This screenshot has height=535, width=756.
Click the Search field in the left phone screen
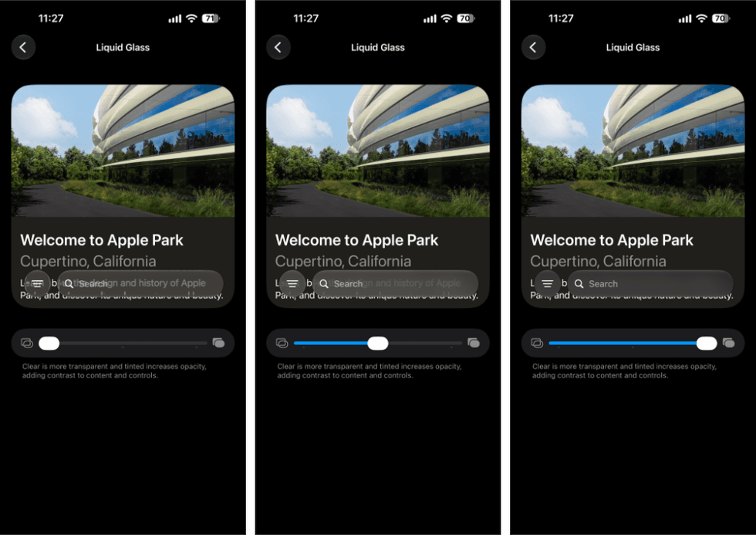(x=140, y=283)
